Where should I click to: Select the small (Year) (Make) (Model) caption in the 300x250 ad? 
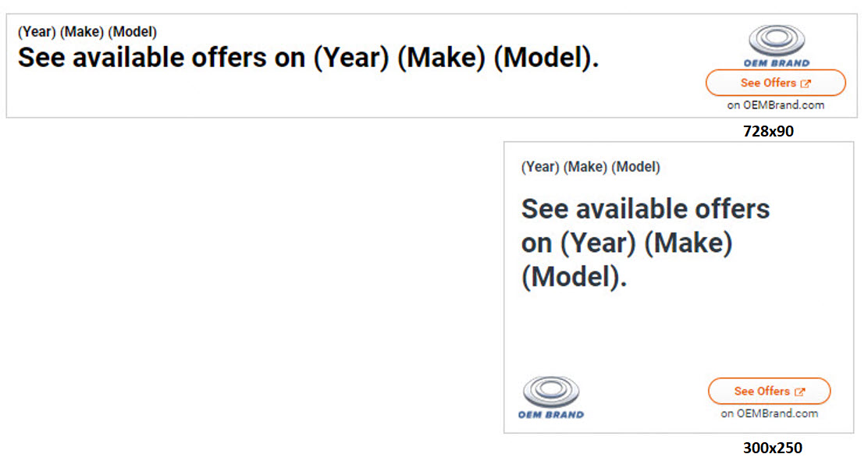[590, 167]
